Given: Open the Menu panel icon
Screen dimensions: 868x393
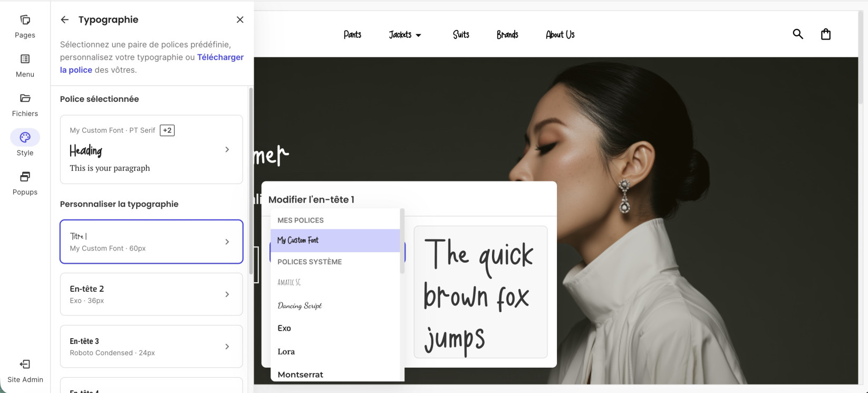Looking at the screenshot, I should coord(25,59).
